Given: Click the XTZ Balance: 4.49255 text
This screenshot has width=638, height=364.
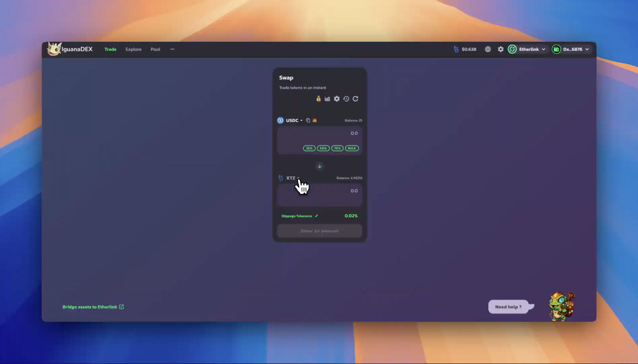Looking at the screenshot, I should pyautogui.click(x=349, y=178).
